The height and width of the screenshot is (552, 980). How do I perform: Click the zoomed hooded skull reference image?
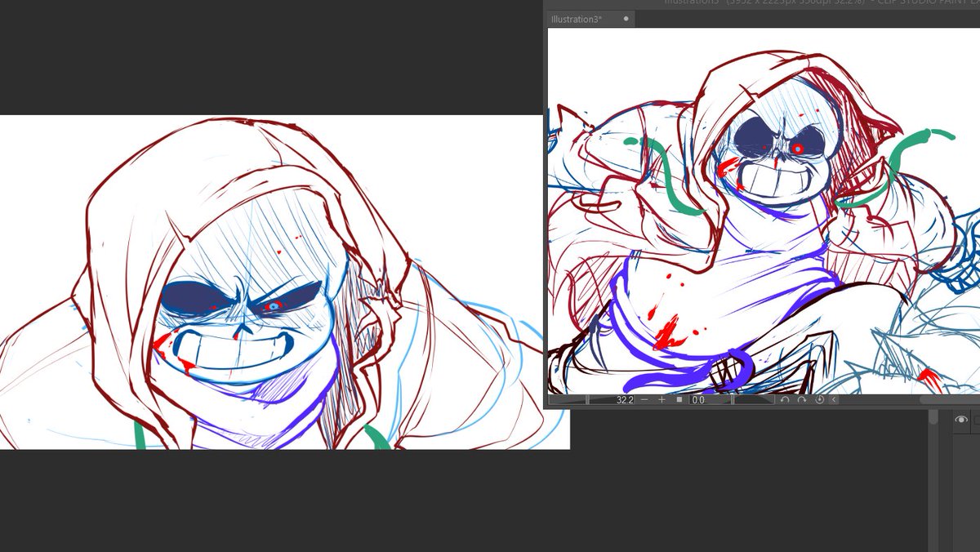pos(285,282)
